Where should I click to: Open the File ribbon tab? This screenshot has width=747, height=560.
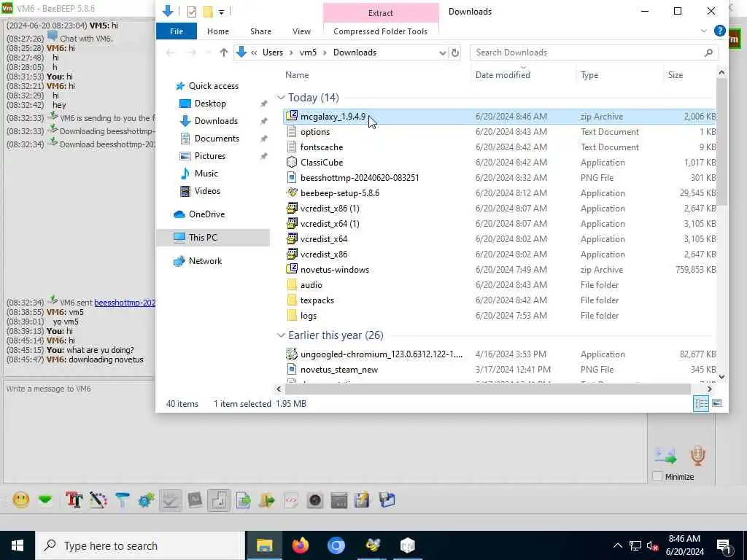(x=177, y=31)
